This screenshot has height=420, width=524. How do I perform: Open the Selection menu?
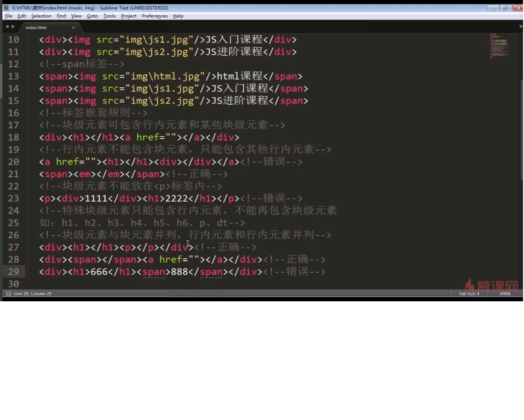(41, 16)
